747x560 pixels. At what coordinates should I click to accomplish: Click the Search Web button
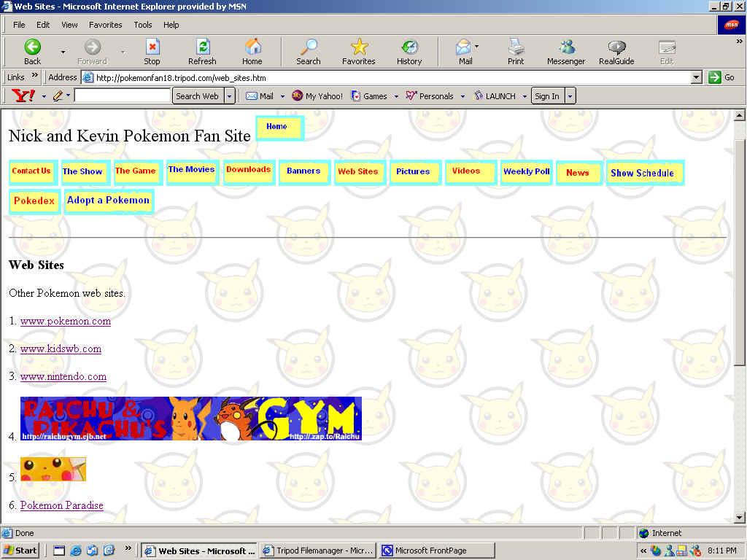pos(198,96)
